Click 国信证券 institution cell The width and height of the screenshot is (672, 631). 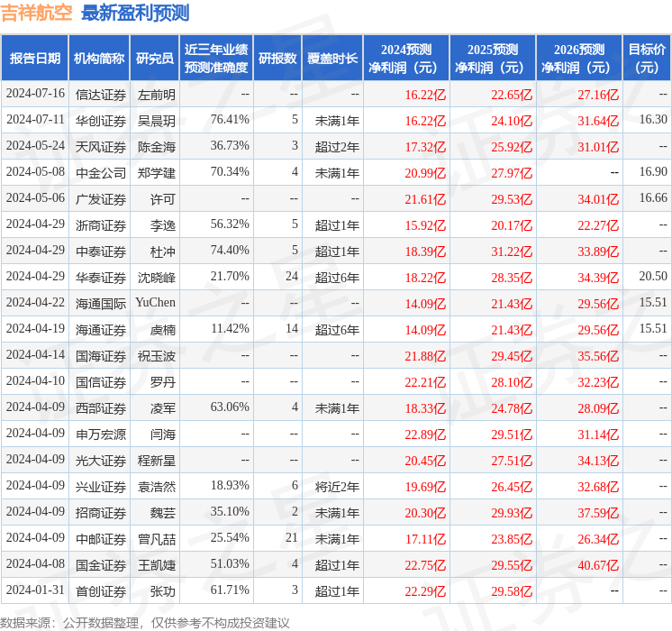[x=101, y=382]
